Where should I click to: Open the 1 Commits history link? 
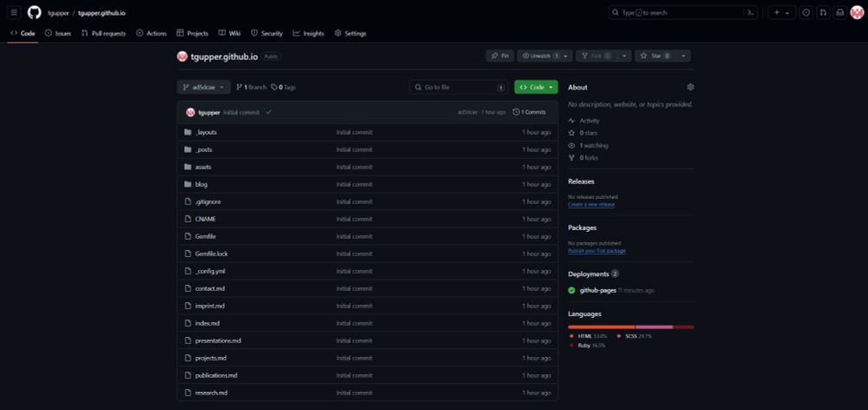(529, 112)
